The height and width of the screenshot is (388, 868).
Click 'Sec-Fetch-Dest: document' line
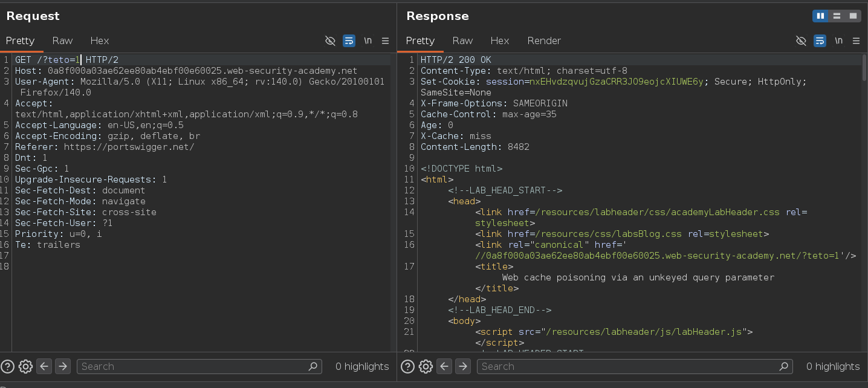pyautogui.click(x=80, y=190)
